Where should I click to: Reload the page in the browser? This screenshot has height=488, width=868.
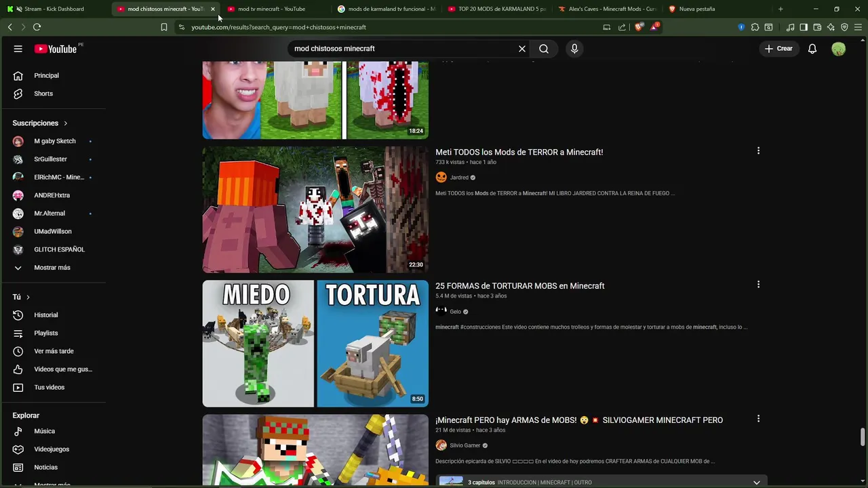37,27
